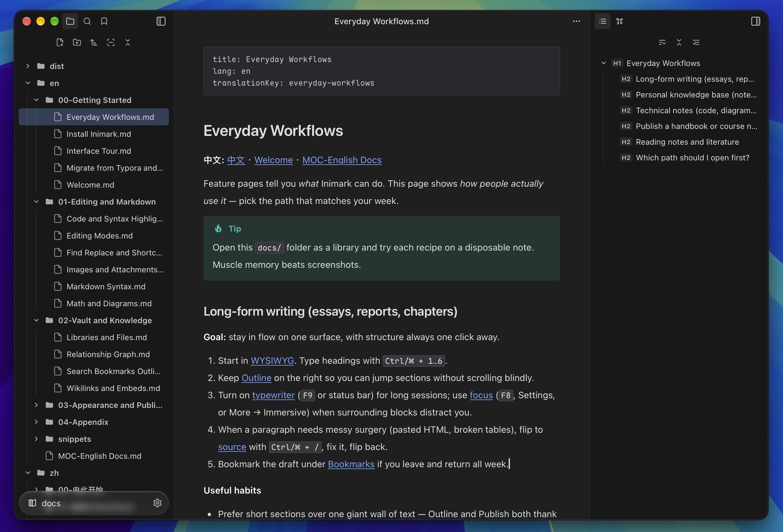Open the file explorer folder icon
Image resolution: width=783 pixels, height=532 pixels.
(x=70, y=21)
